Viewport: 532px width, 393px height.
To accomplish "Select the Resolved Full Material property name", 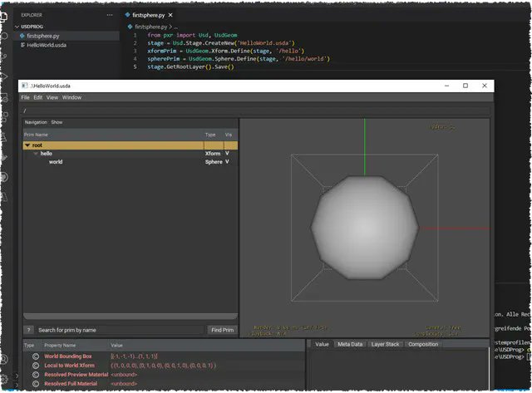I will click(71, 384).
